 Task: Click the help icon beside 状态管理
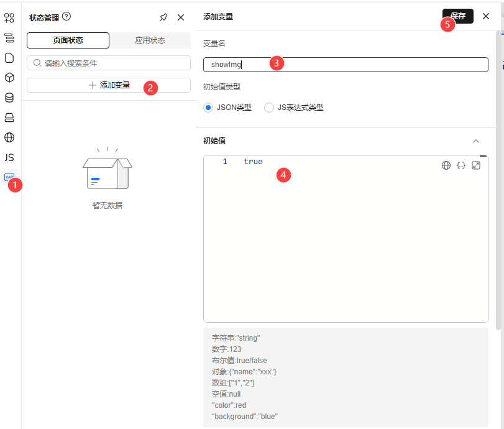point(66,17)
